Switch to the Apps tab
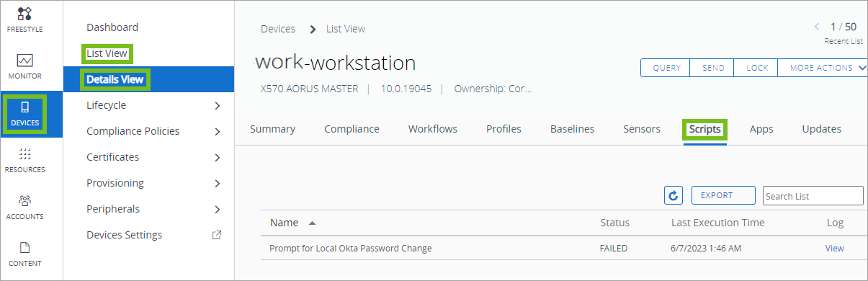This screenshot has width=868, height=281. pos(761,129)
